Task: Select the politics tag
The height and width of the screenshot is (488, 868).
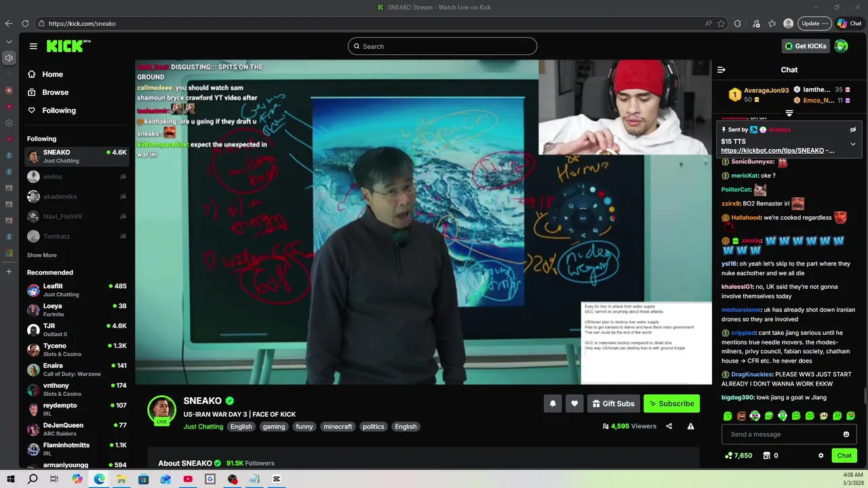Action: click(373, 427)
